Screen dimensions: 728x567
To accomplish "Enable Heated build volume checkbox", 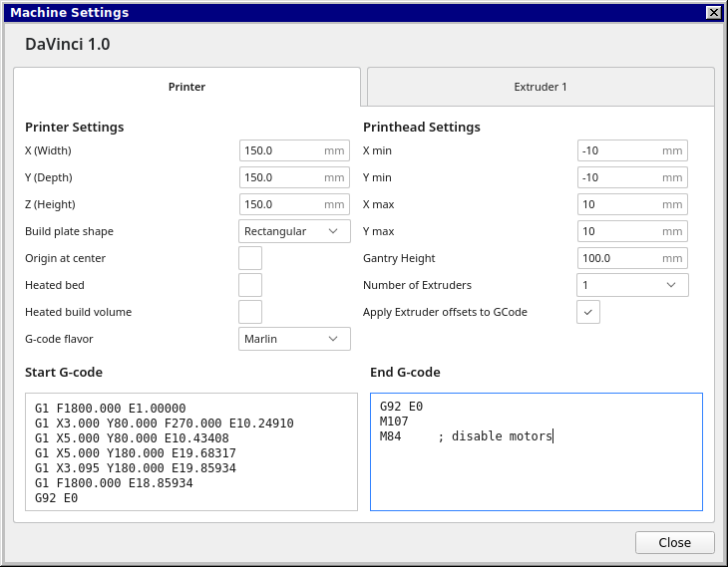I will (x=250, y=312).
